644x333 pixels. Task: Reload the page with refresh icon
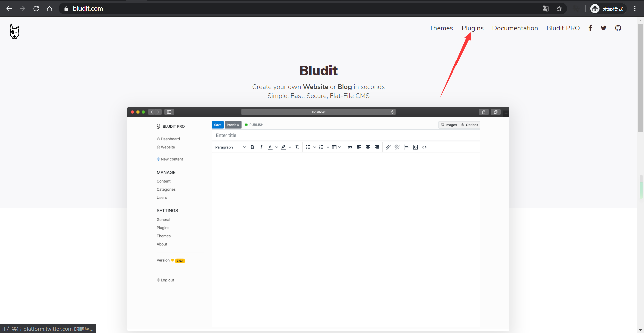36,9
